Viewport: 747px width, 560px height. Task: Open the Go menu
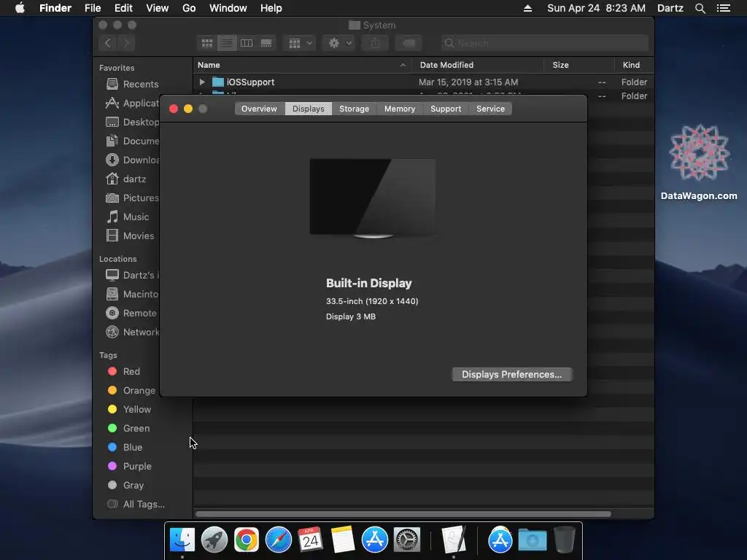[189, 8]
